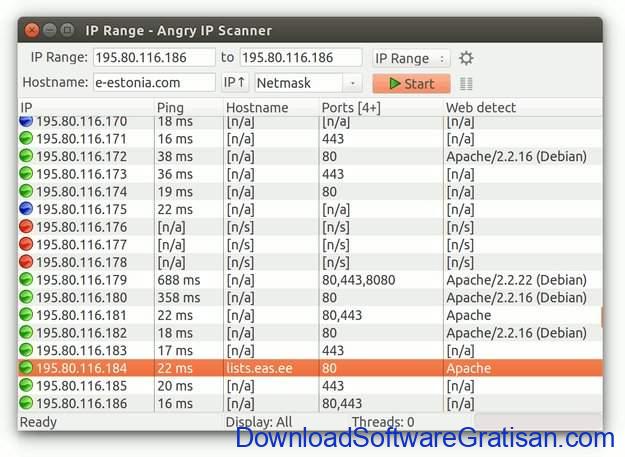
Task: Sort by the Ping column header
Action: (x=189, y=108)
